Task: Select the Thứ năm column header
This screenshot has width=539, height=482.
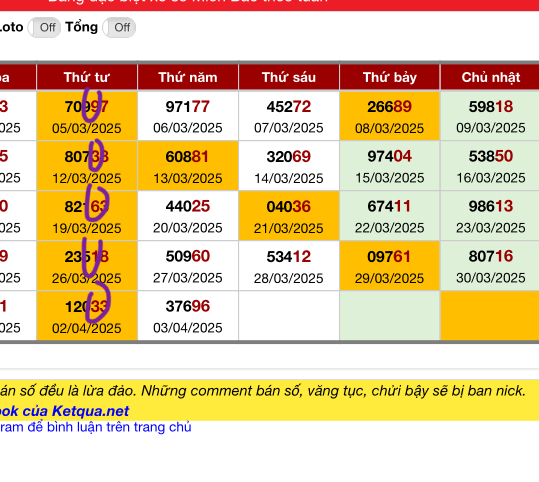Action: (188, 77)
